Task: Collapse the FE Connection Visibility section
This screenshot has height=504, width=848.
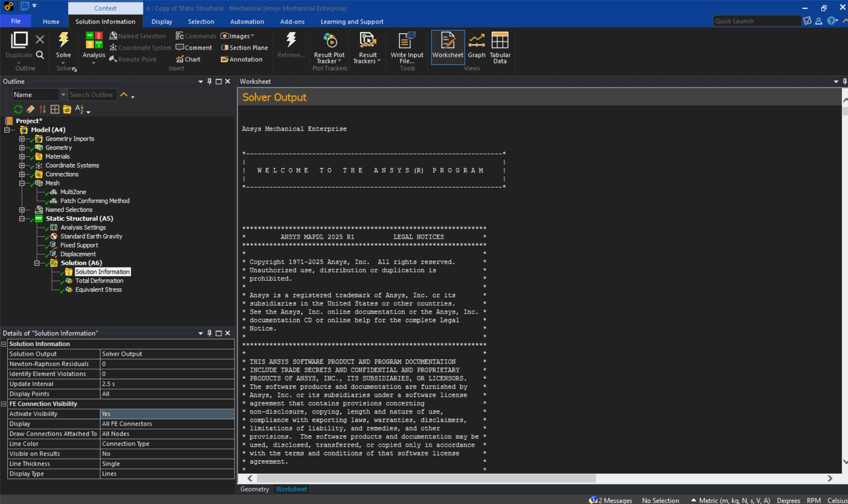Action: (x=4, y=404)
